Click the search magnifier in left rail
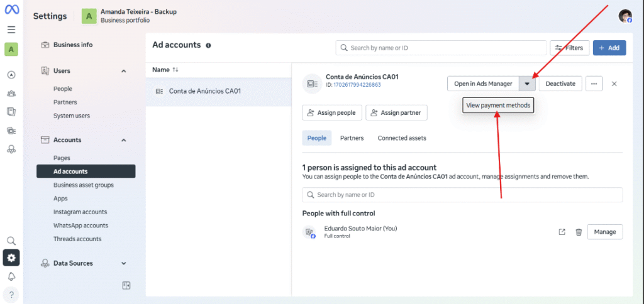 [11, 241]
